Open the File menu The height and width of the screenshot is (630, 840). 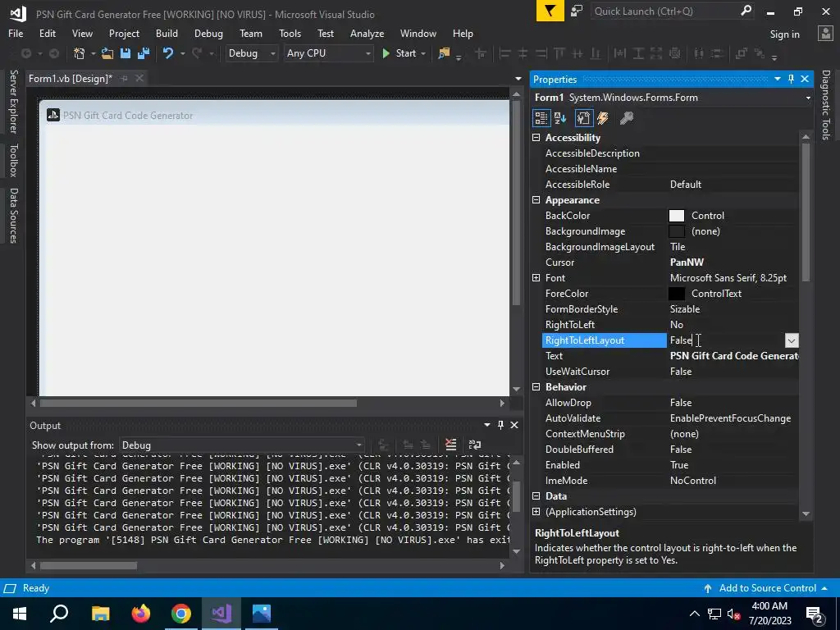coord(16,33)
